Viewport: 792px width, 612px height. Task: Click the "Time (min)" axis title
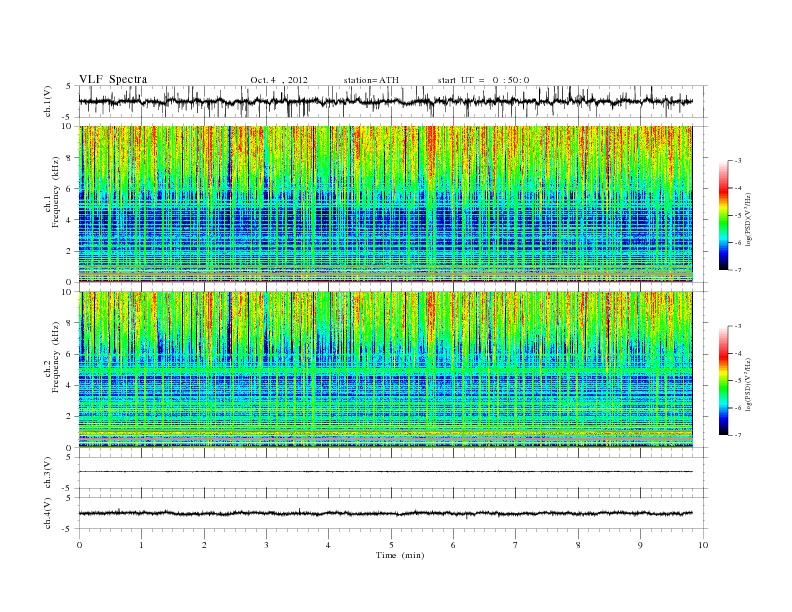tap(400, 555)
